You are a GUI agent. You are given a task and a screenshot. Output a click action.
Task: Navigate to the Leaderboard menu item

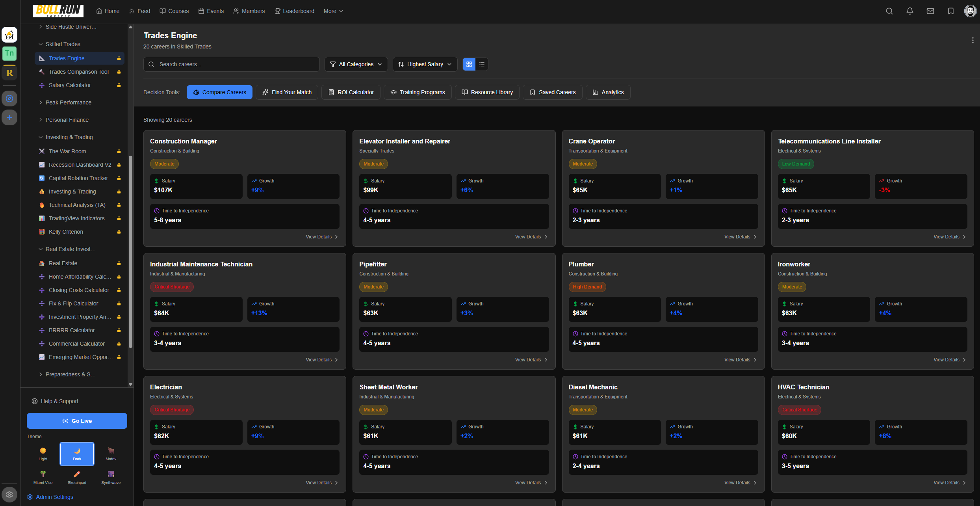point(294,11)
